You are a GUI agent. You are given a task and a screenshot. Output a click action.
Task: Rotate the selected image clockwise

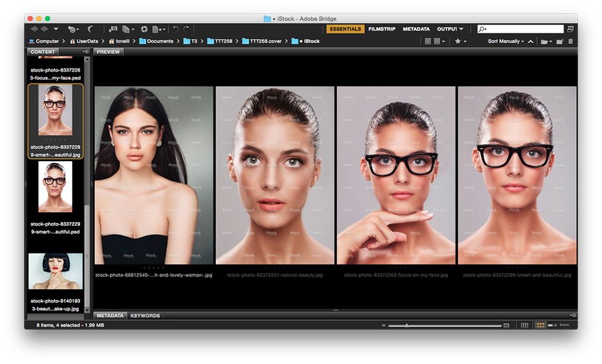(186, 29)
